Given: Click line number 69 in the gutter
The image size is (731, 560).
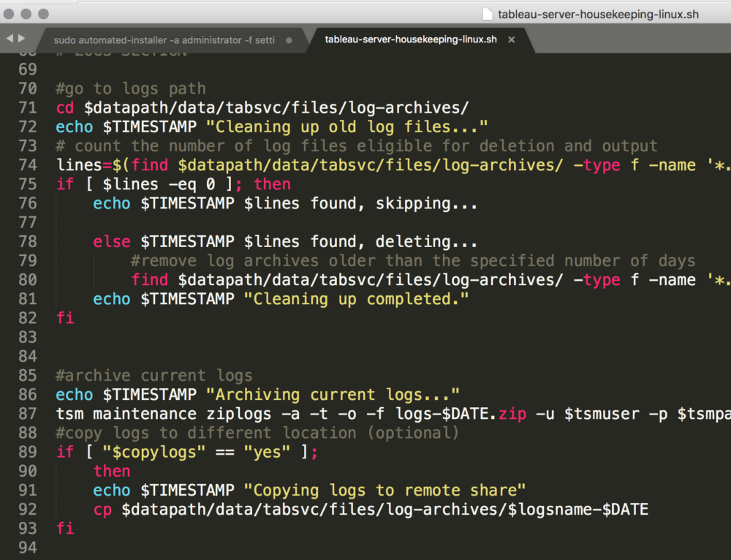Looking at the screenshot, I should click(28, 69).
